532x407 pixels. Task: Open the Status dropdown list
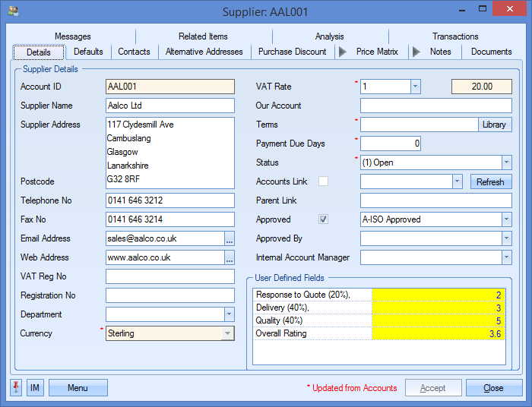(x=506, y=162)
